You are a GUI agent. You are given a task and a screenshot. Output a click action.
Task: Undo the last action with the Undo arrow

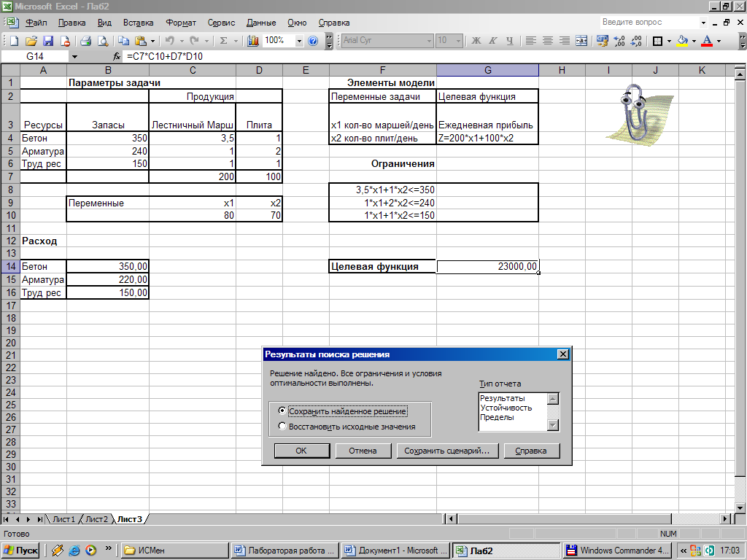(169, 41)
